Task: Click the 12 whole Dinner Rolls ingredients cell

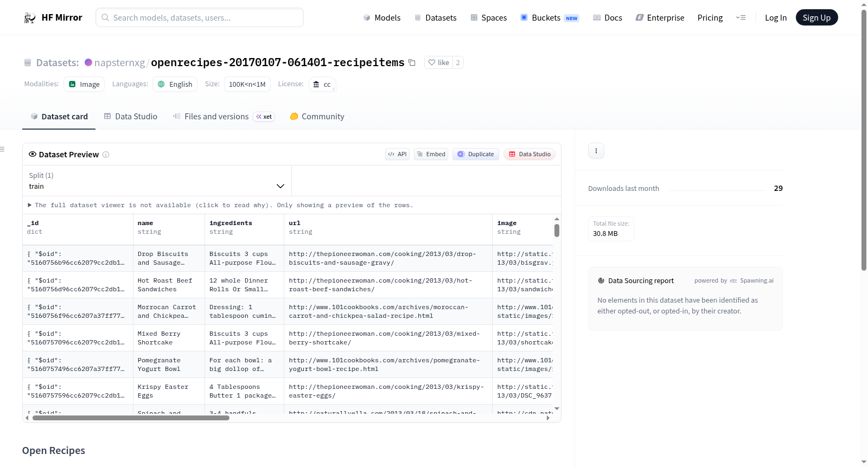Action: (245, 285)
